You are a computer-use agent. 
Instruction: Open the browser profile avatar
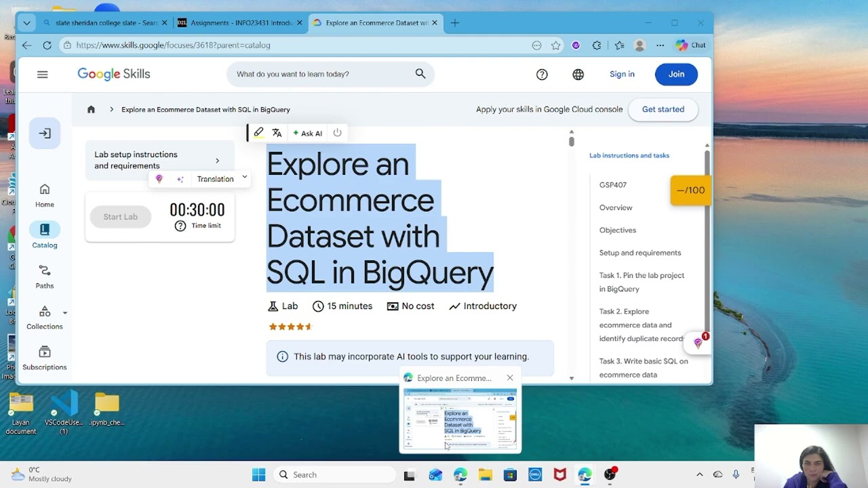[639, 45]
